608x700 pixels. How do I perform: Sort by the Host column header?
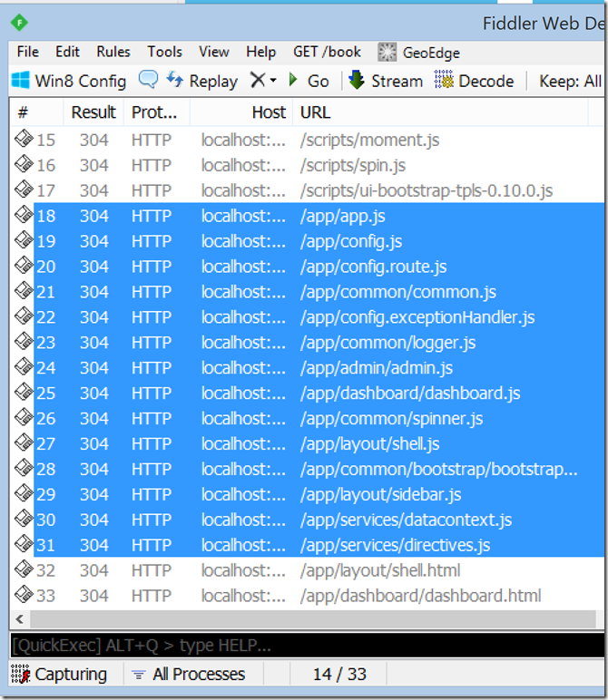(241, 112)
